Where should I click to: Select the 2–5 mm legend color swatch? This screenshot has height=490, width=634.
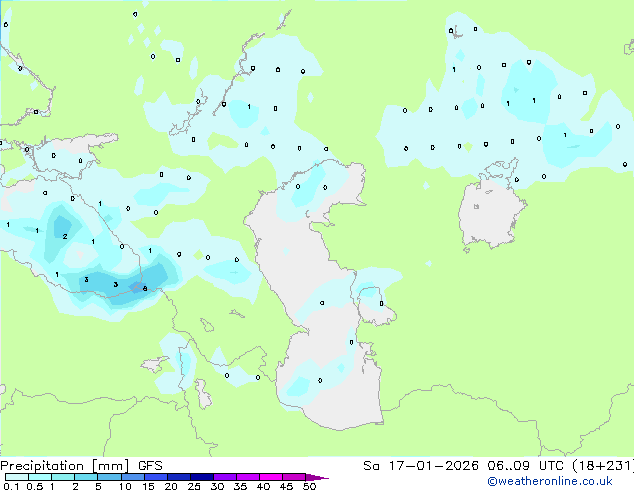click(86, 477)
